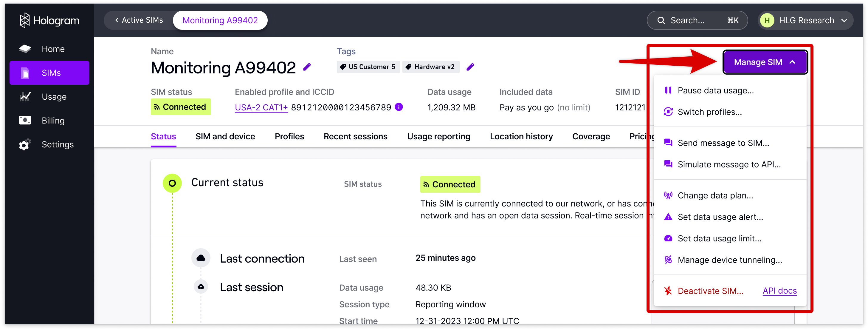Viewport: 868px width, 330px height.
Task: Edit tags using the pencil icon
Action: [x=470, y=67]
